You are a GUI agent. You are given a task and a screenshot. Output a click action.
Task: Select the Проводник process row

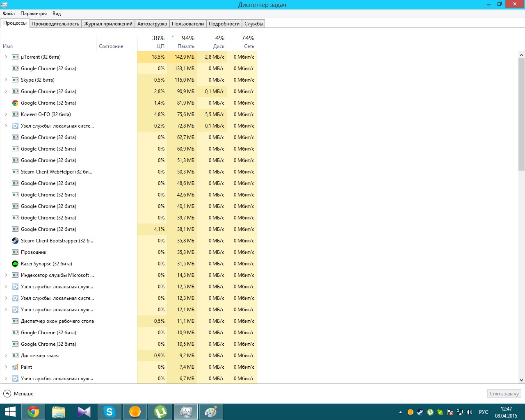point(128,252)
